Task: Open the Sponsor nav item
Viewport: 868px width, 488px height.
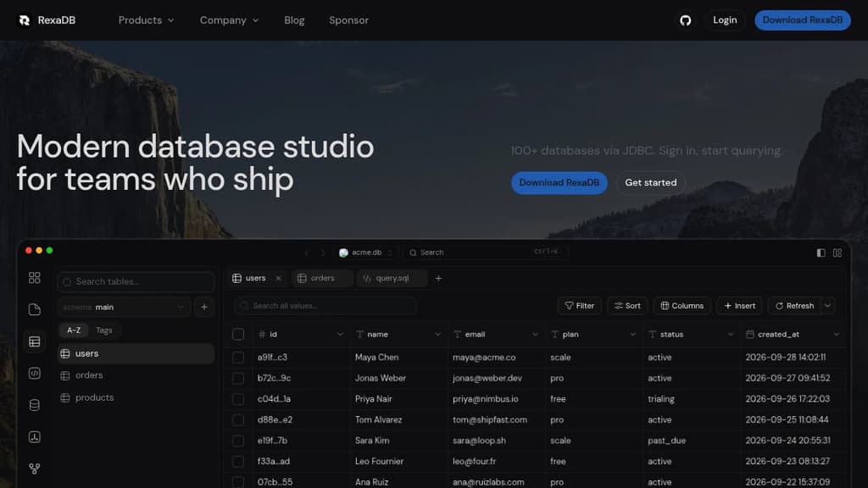Action: coord(348,20)
